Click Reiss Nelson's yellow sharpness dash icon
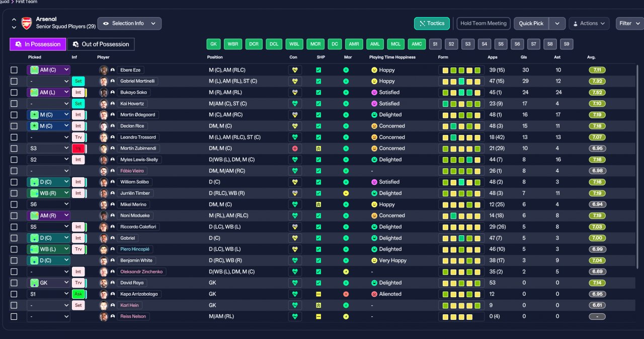The height and width of the screenshot is (339, 644). tap(318, 316)
